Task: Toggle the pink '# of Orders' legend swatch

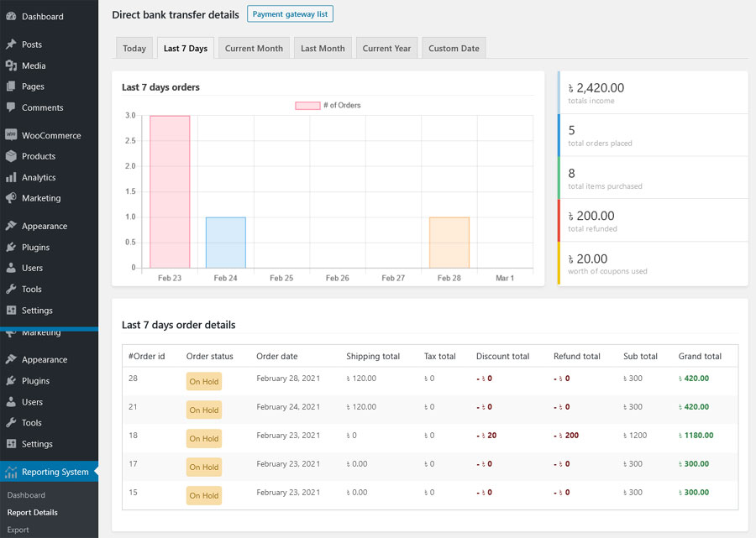Action: click(307, 106)
